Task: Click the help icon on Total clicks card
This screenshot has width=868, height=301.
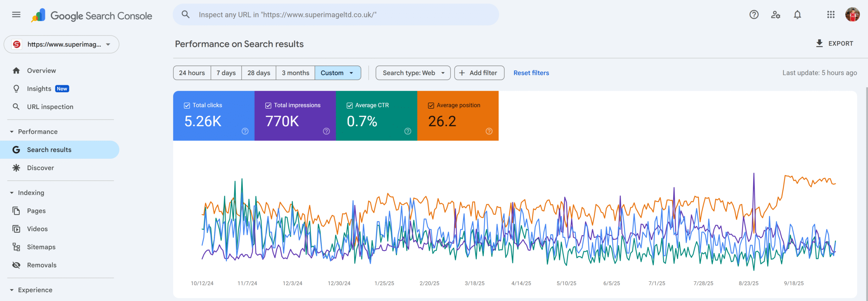Action: [x=245, y=131]
